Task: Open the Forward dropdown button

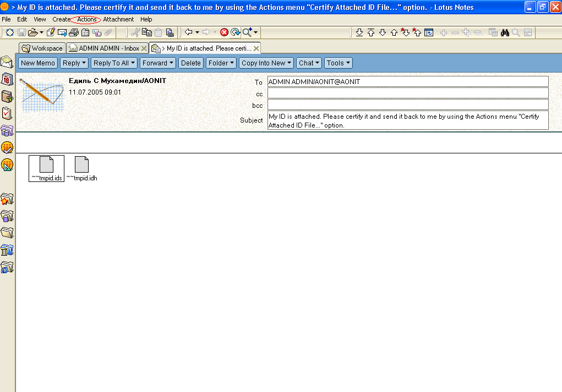Action: pyautogui.click(x=158, y=63)
